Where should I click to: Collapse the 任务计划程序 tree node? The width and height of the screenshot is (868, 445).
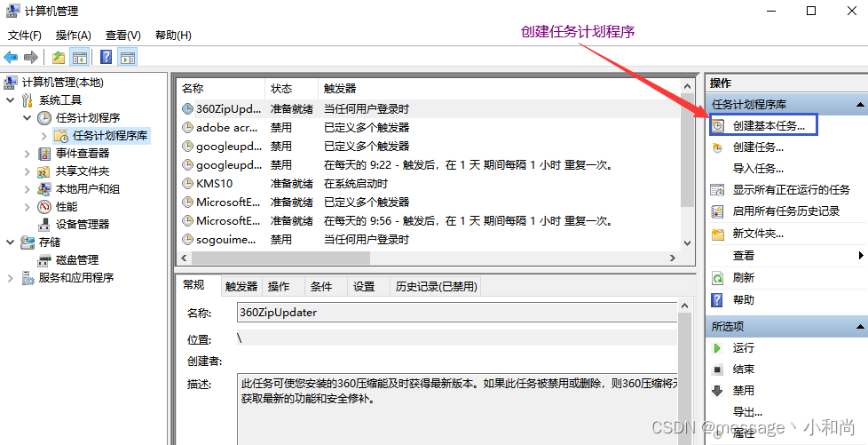[28, 118]
